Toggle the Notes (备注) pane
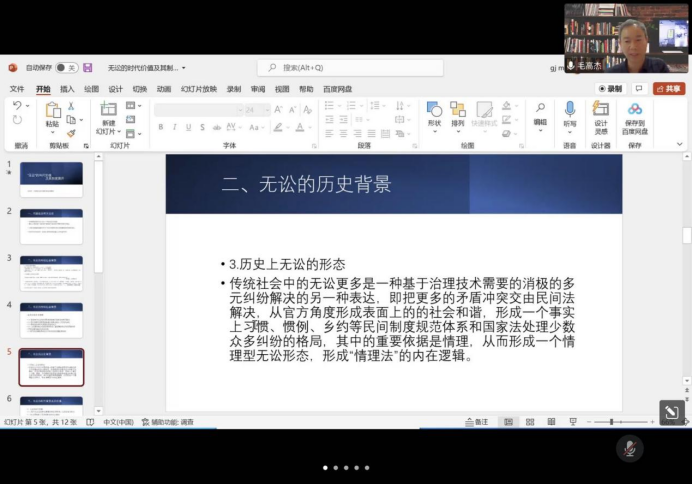The width and height of the screenshot is (693, 484). coord(476,422)
